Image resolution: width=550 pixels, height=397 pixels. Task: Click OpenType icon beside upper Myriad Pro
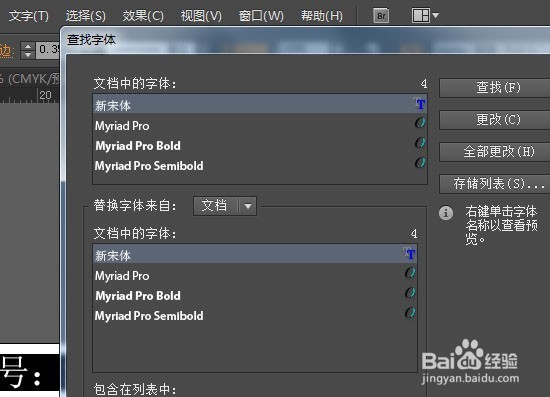tap(420, 123)
